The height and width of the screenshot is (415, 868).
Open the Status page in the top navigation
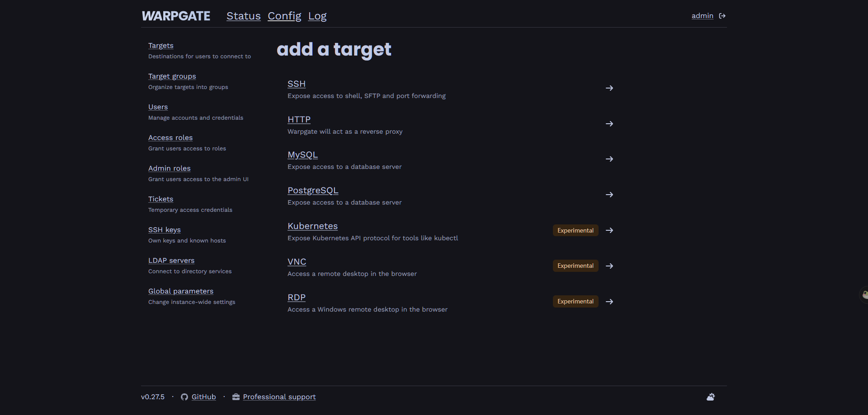click(x=243, y=16)
